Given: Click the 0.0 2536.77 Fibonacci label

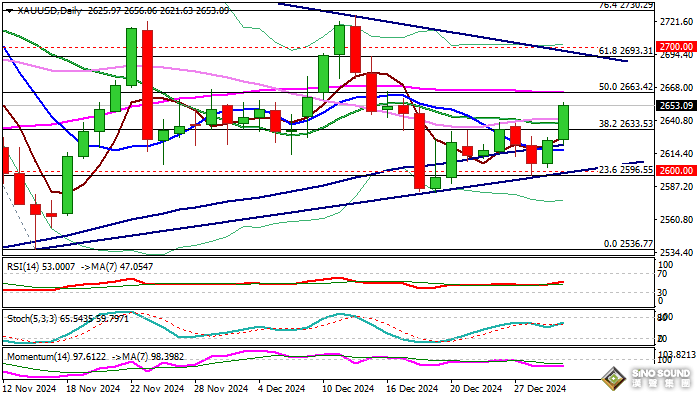Looking at the screenshot, I should pos(630,243).
